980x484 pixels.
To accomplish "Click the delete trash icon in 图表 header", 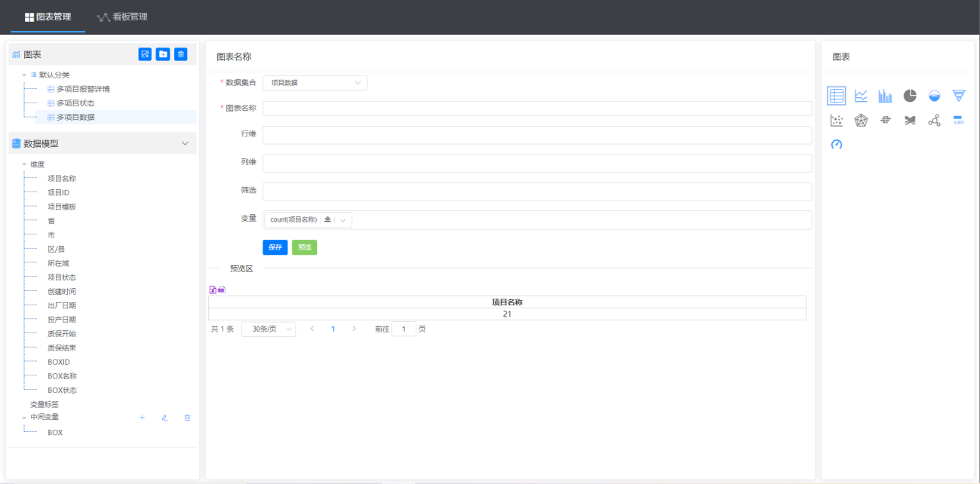I will (x=181, y=54).
